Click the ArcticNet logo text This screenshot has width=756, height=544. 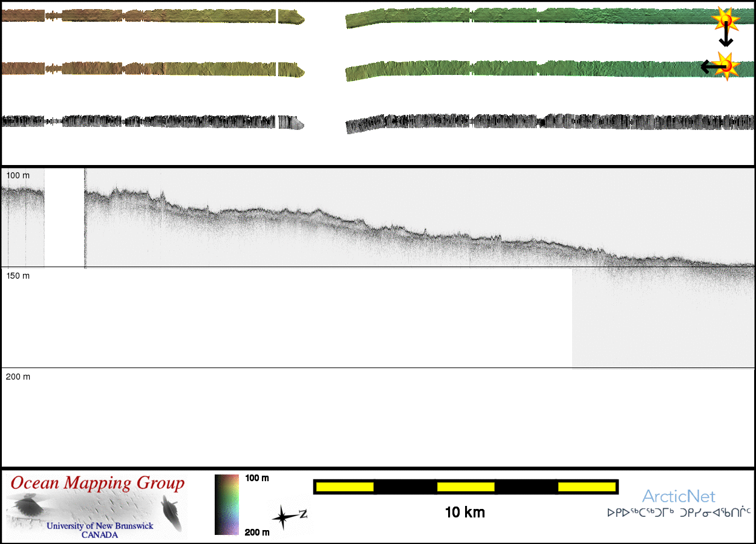[679, 497]
